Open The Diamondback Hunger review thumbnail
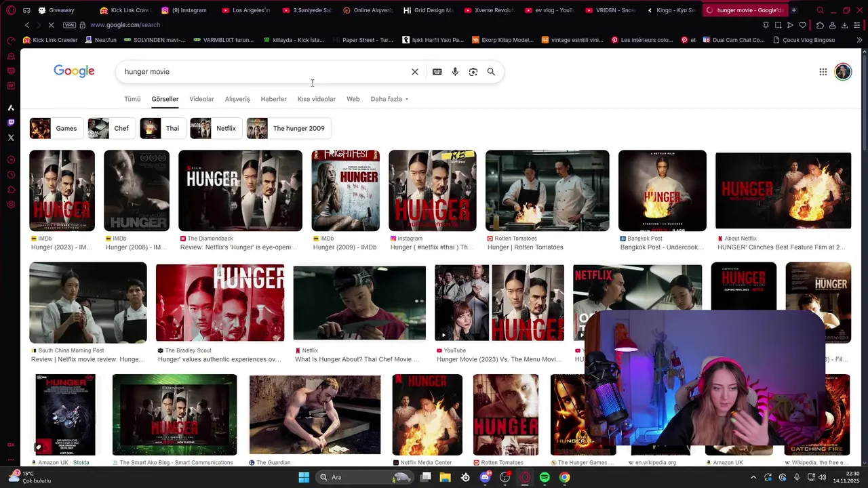This screenshot has width=868, height=488. (x=240, y=190)
